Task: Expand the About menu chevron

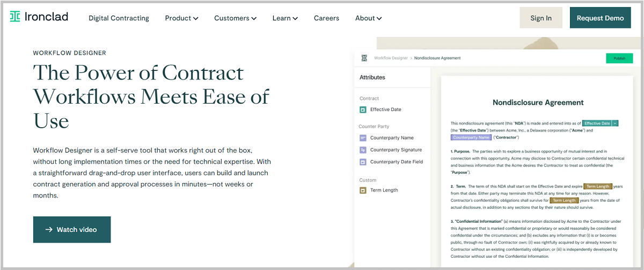Action: pyautogui.click(x=379, y=18)
